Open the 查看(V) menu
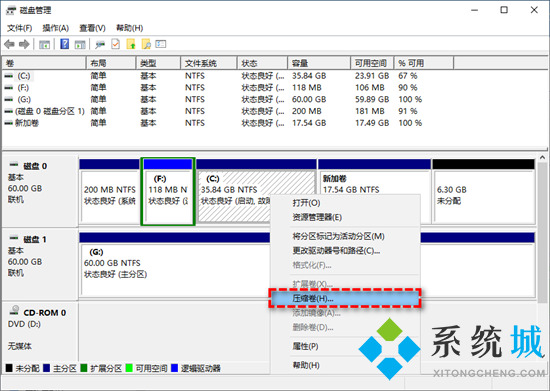The image size is (550, 391). [x=92, y=28]
